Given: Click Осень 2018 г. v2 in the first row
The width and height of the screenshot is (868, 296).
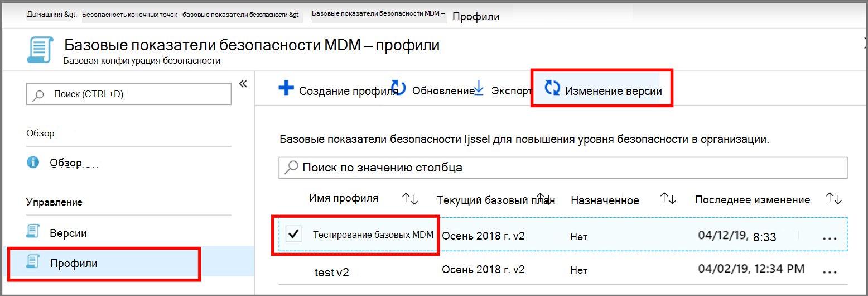Looking at the screenshot, I should (483, 236).
